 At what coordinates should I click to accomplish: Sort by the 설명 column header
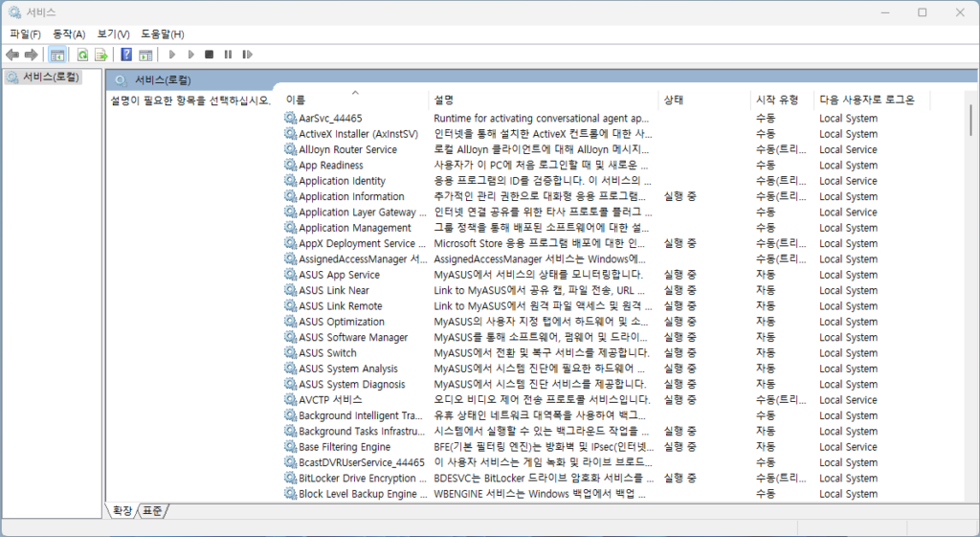click(544, 100)
